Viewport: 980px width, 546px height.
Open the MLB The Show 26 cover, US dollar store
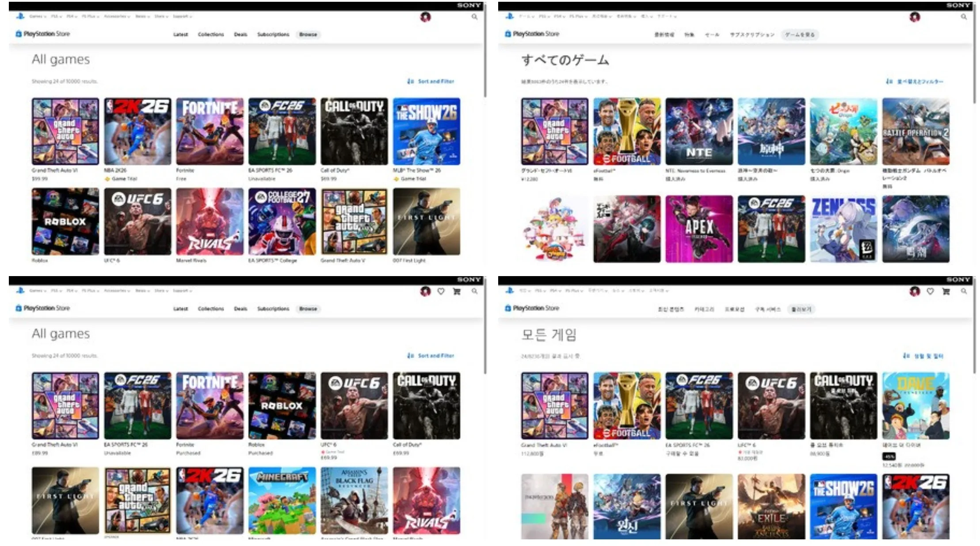[x=427, y=131]
